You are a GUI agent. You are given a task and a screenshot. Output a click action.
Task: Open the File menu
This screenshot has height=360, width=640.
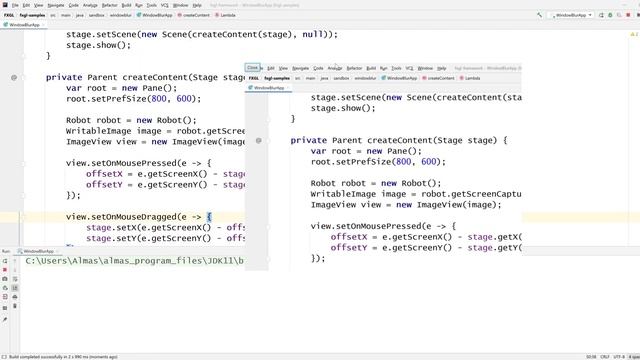click(x=15, y=5)
